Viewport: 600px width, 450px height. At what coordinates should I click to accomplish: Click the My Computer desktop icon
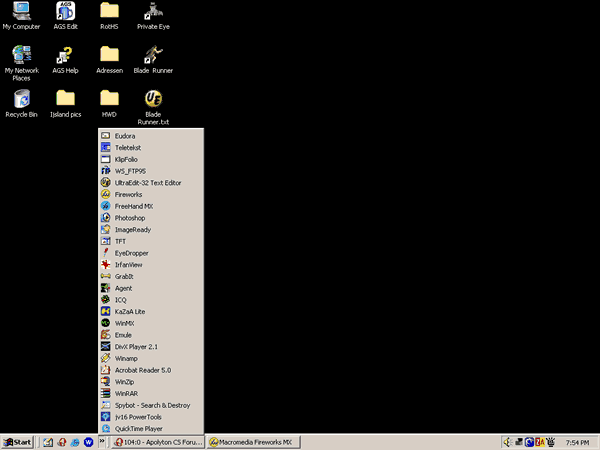point(21,13)
